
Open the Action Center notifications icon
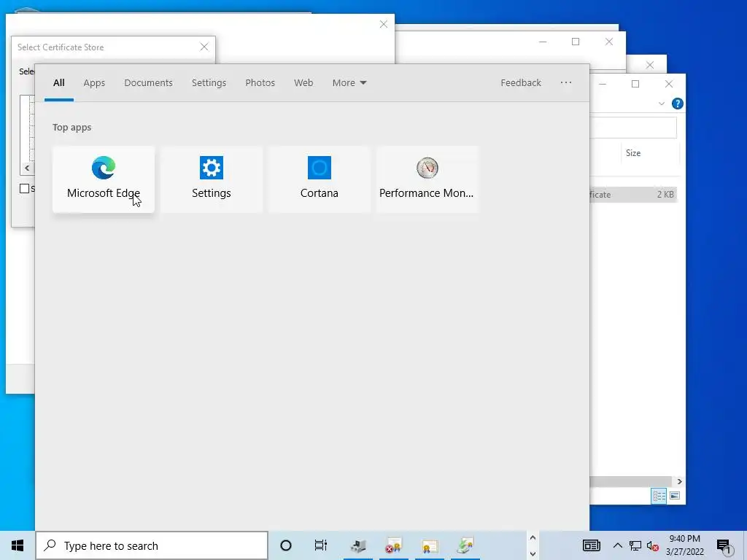(724, 547)
